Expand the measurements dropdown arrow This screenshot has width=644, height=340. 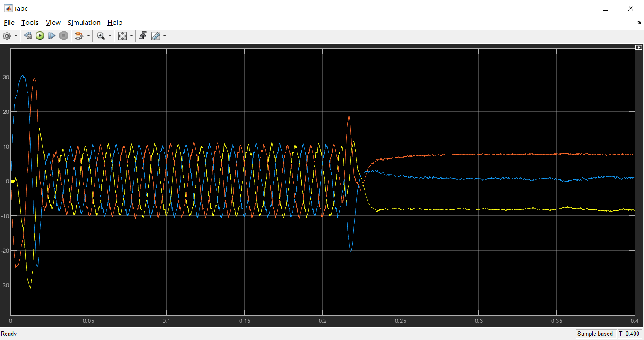point(165,36)
